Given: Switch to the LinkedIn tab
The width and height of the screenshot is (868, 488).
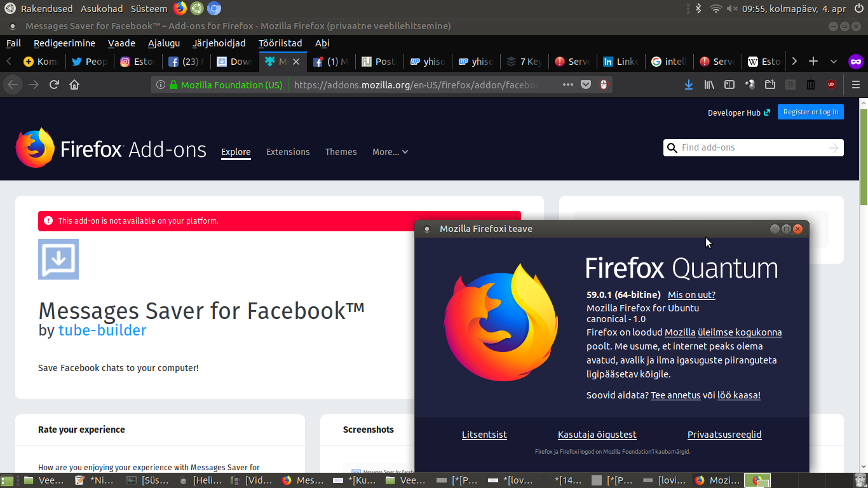Looking at the screenshot, I should pyautogui.click(x=621, y=62).
